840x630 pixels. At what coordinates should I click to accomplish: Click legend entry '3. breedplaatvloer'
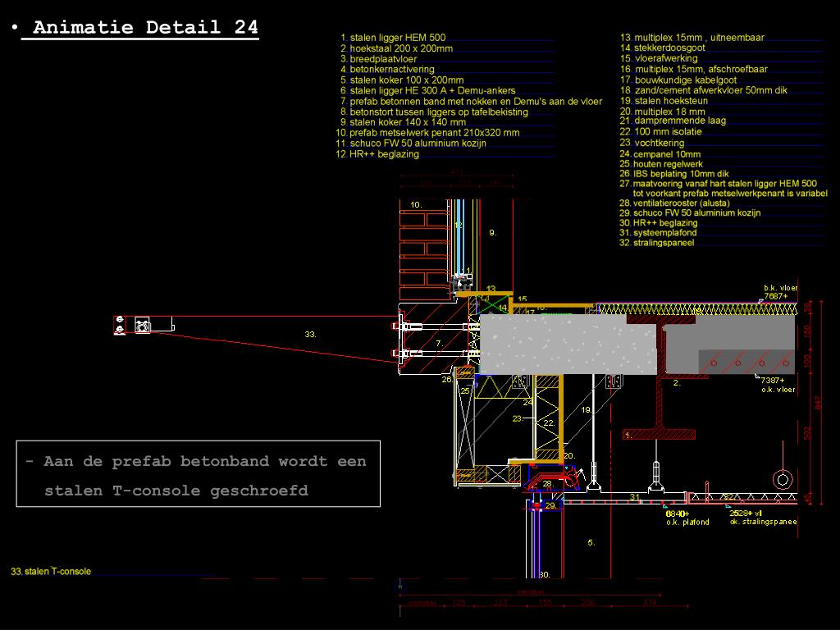[378, 59]
